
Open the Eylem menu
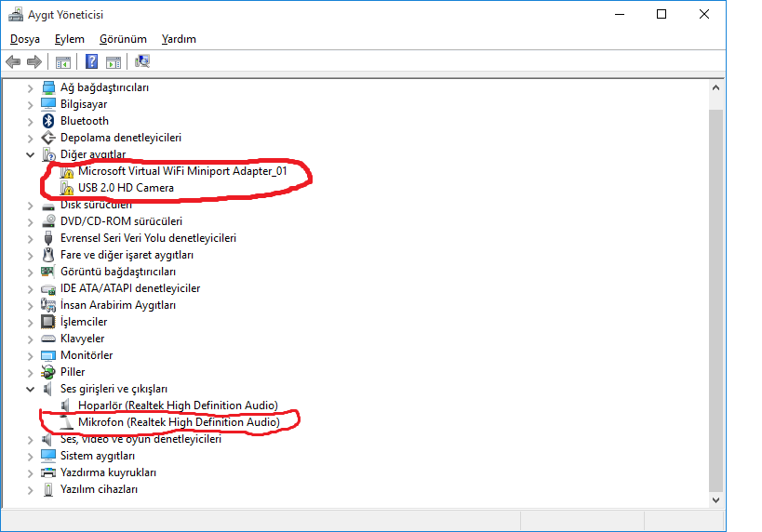coord(70,39)
